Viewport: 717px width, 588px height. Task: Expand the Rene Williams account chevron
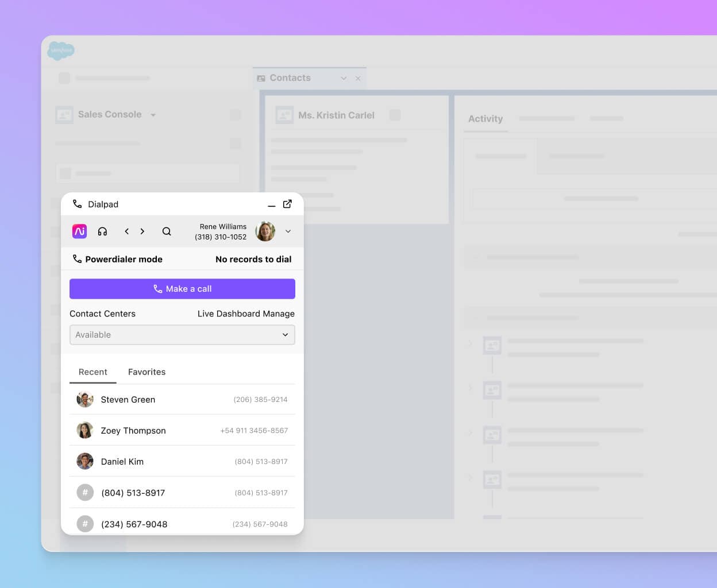click(x=288, y=231)
